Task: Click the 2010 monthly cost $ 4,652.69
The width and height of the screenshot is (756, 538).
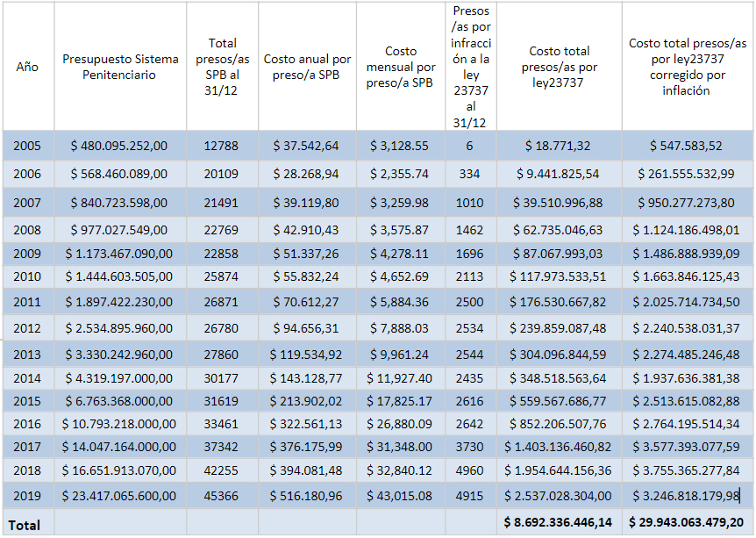Action: pyautogui.click(x=401, y=276)
